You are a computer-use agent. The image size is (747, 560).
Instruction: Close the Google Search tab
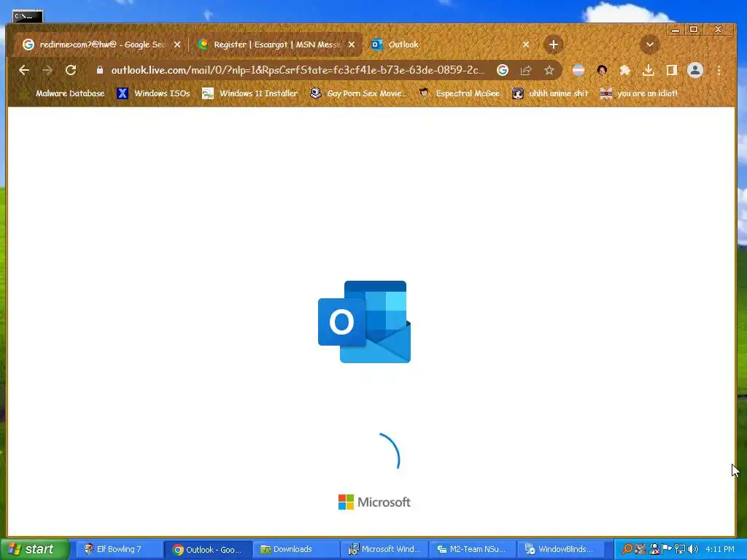pyautogui.click(x=177, y=44)
